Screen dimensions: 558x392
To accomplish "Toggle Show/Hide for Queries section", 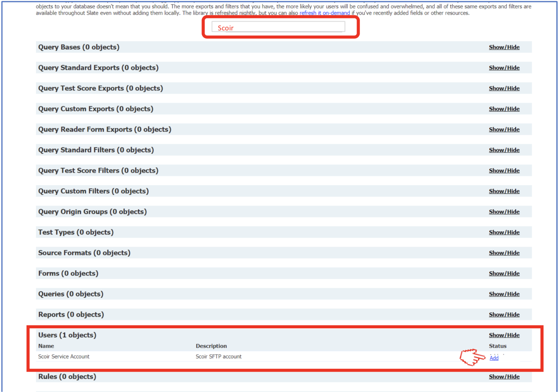I will pos(504,294).
